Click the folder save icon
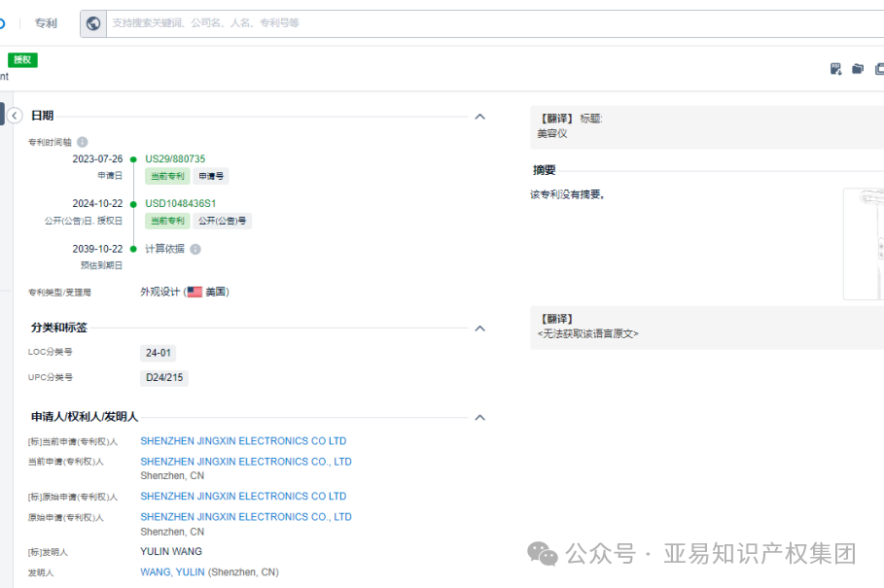The image size is (884, 588). click(x=858, y=69)
